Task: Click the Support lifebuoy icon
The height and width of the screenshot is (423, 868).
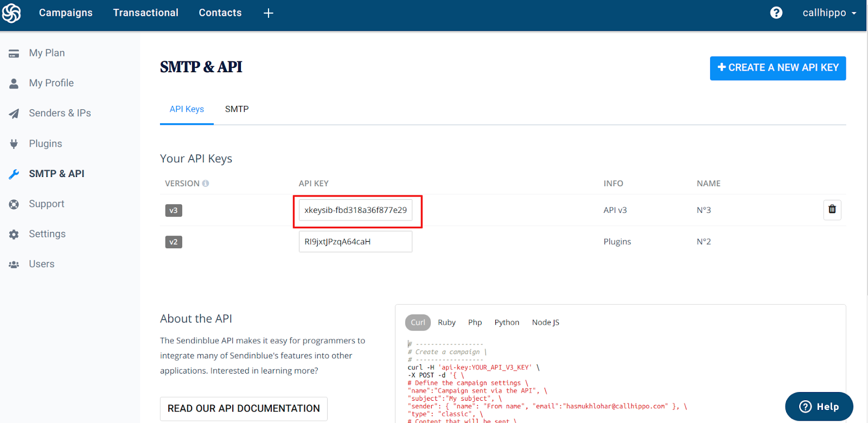Action: [14, 204]
